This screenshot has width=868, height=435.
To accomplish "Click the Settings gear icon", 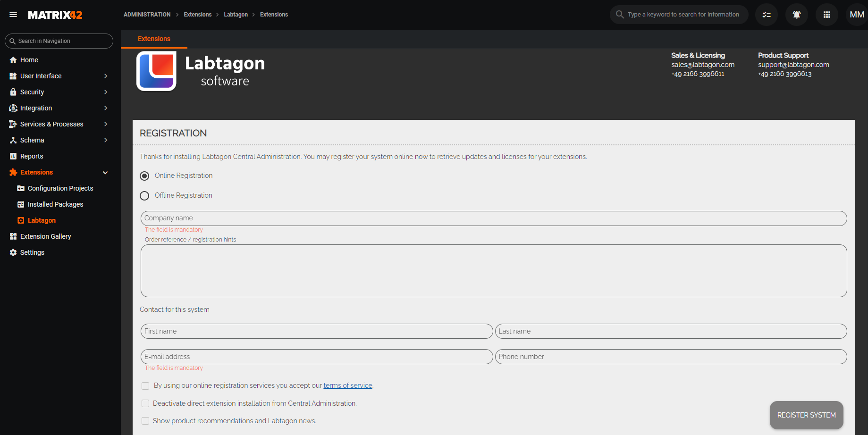I will 13,252.
